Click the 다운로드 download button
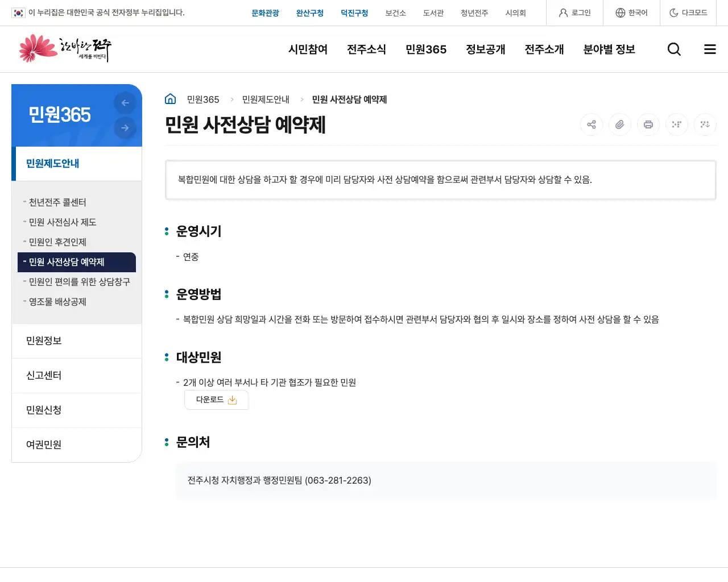The width and height of the screenshot is (728, 582). click(216, 400)
